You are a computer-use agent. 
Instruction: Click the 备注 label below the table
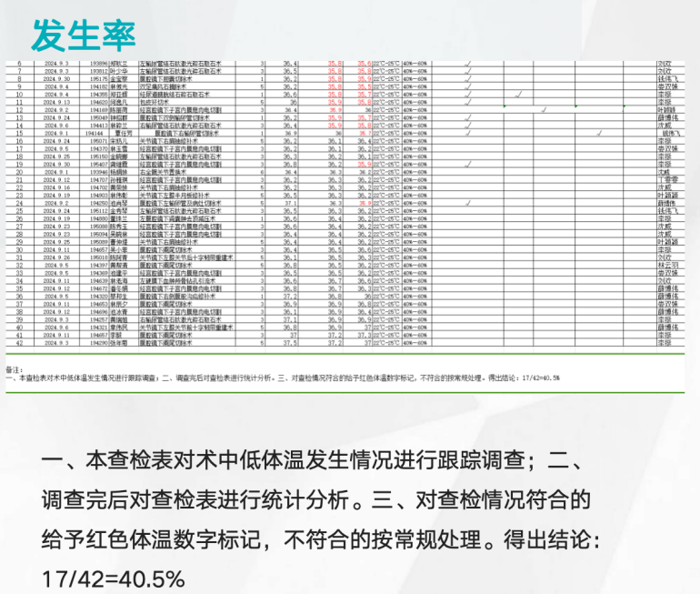14,370
